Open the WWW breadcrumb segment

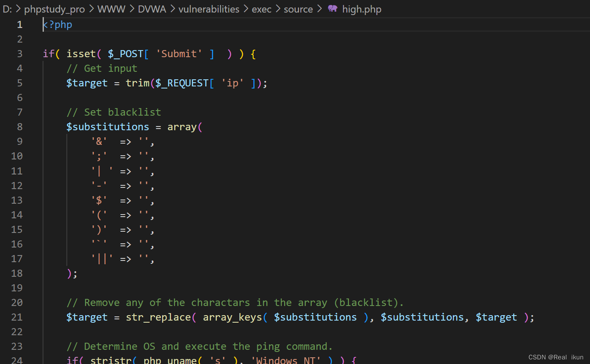[111, 9]
